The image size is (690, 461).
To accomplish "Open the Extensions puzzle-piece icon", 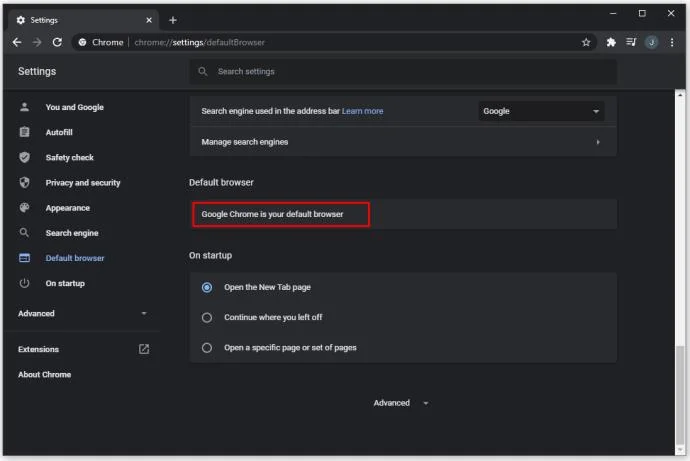I will (611, 42).
